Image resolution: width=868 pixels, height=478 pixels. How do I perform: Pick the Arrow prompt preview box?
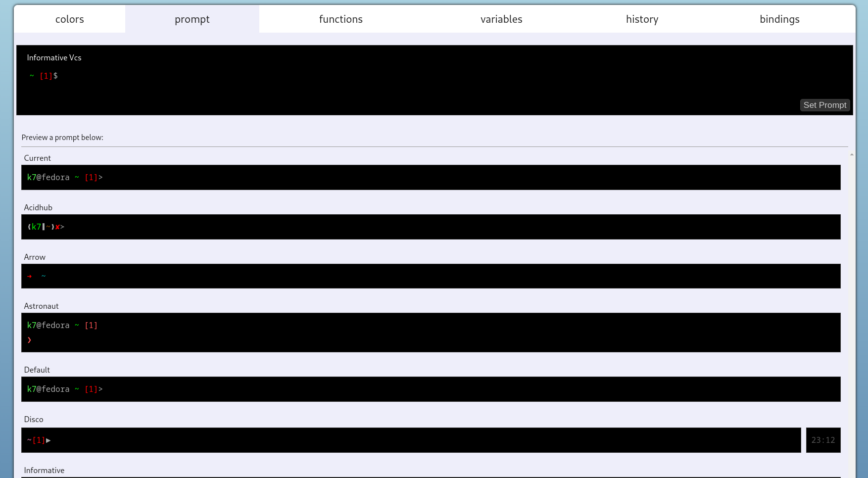pos(431,276)
